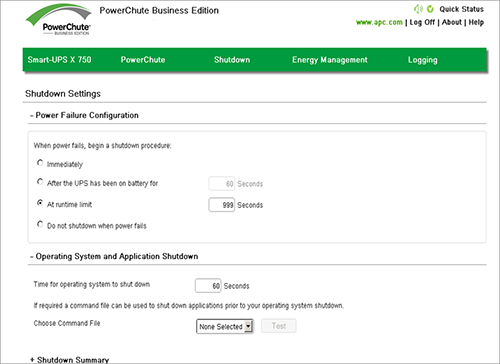Log Off from PowerChute

click(422, 22)
